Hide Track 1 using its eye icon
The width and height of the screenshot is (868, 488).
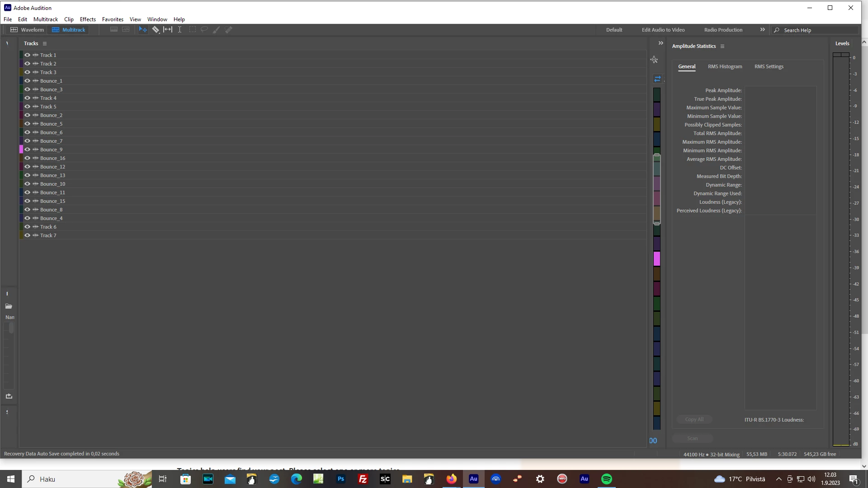(28, 55)
